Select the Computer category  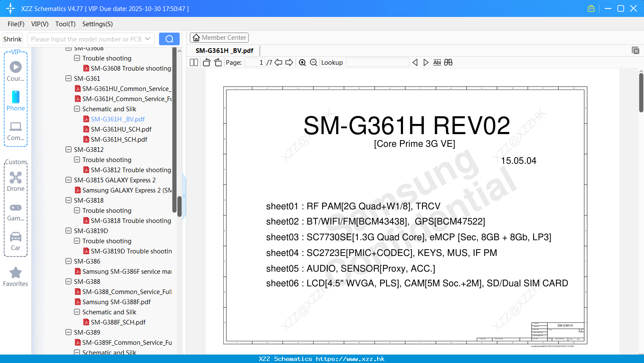16,131
